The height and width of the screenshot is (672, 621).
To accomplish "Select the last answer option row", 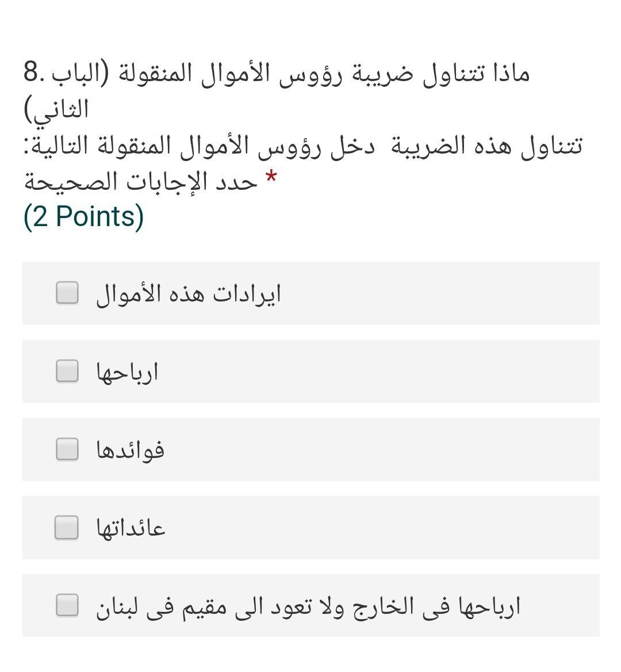I will coord(310,606).
